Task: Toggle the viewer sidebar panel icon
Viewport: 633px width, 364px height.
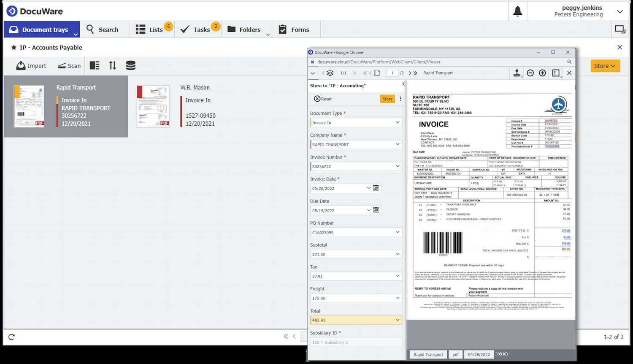Action: (556, 73)
